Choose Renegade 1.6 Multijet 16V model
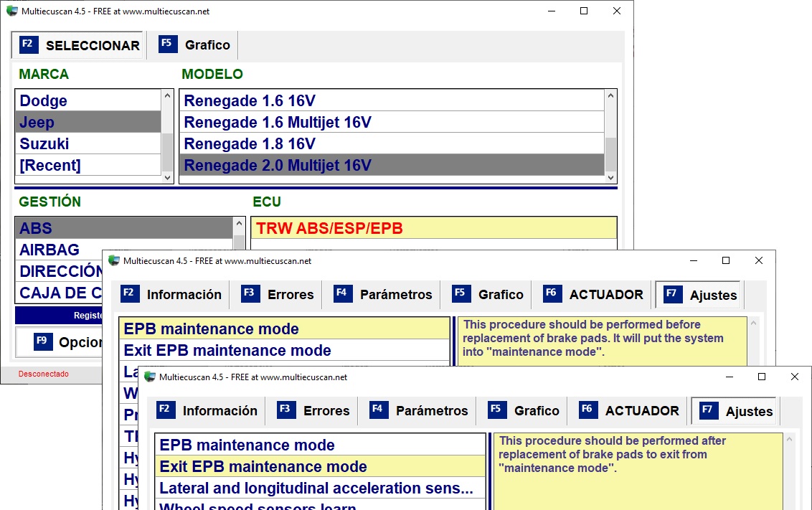 coord(392,122)
